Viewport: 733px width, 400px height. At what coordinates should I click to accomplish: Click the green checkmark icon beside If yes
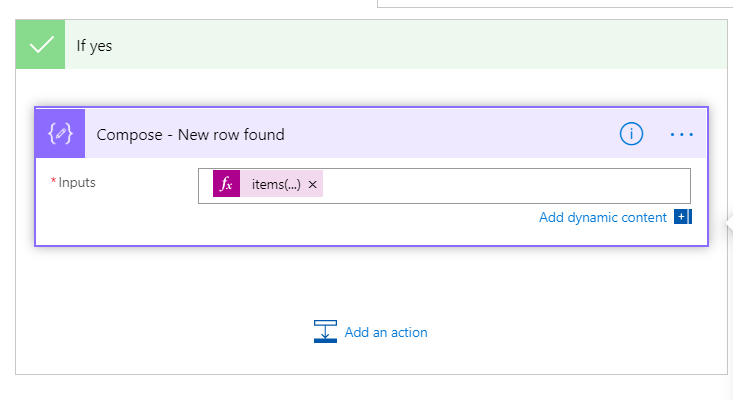coord(40,44)
